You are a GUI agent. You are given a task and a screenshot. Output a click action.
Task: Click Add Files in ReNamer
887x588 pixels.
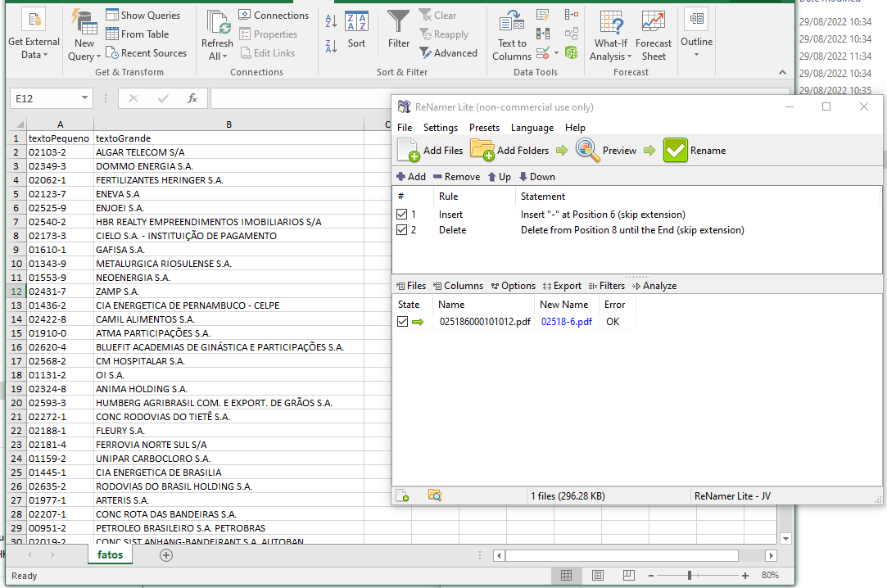(429, 150)
